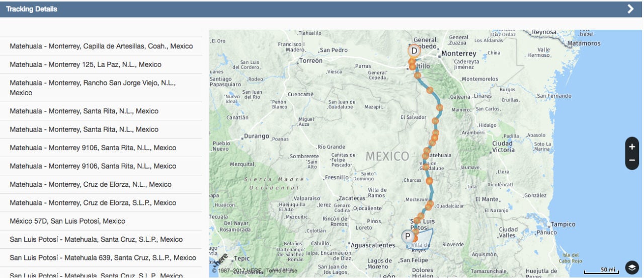Click the orange waypoint marker beside Galeana
This screenshot has height=278, width=644.
[x=430, y=90]
